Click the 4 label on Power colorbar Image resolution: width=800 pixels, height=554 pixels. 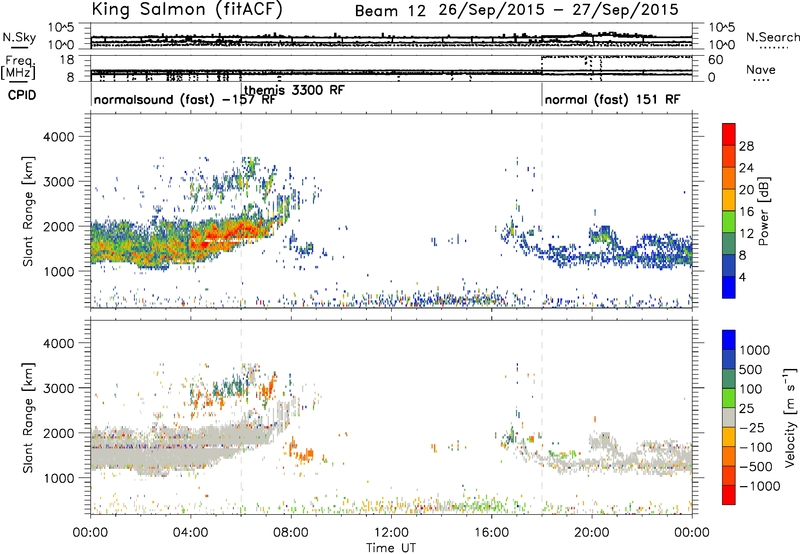coord(743,277)
